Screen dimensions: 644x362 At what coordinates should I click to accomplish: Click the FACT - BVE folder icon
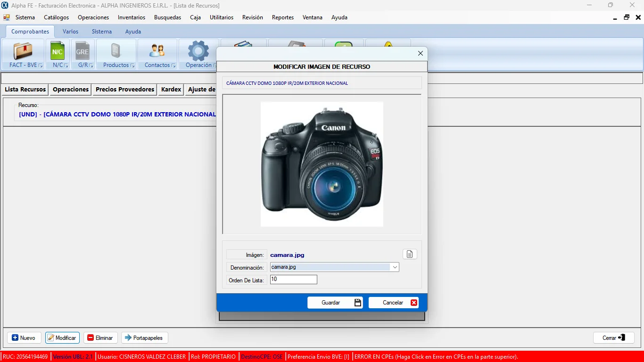coord(23,51)
